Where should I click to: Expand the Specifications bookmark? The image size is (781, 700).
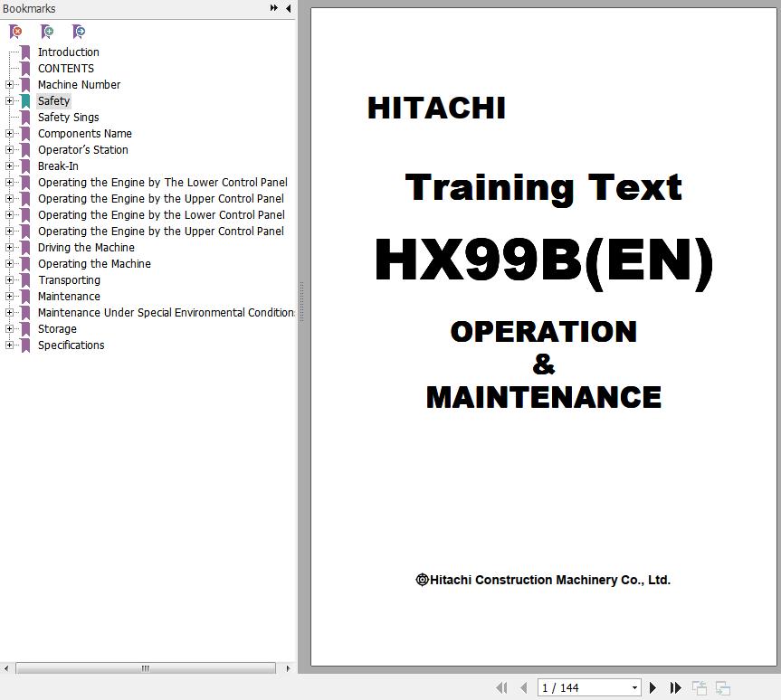click(9, 345)
